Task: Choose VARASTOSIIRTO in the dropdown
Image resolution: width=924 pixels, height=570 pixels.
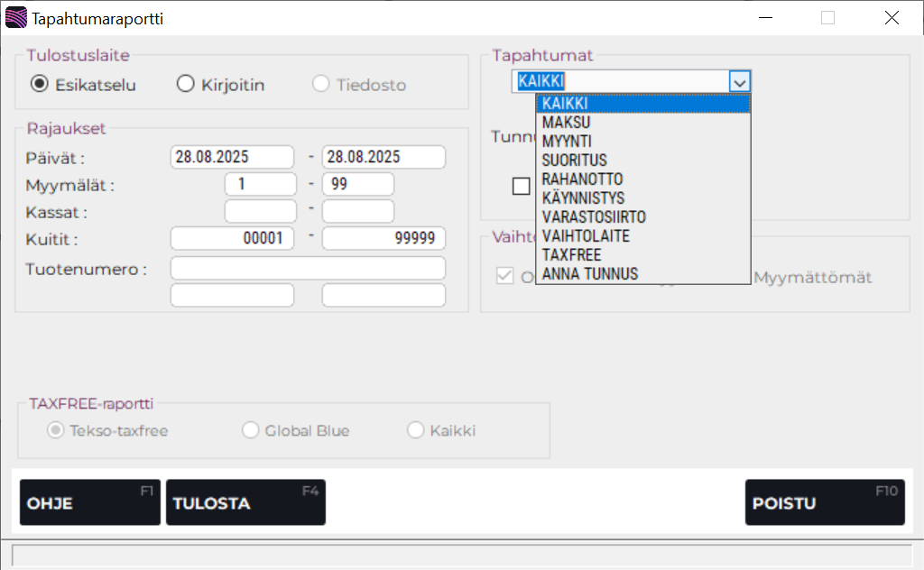Action: (x=594, y=216)
